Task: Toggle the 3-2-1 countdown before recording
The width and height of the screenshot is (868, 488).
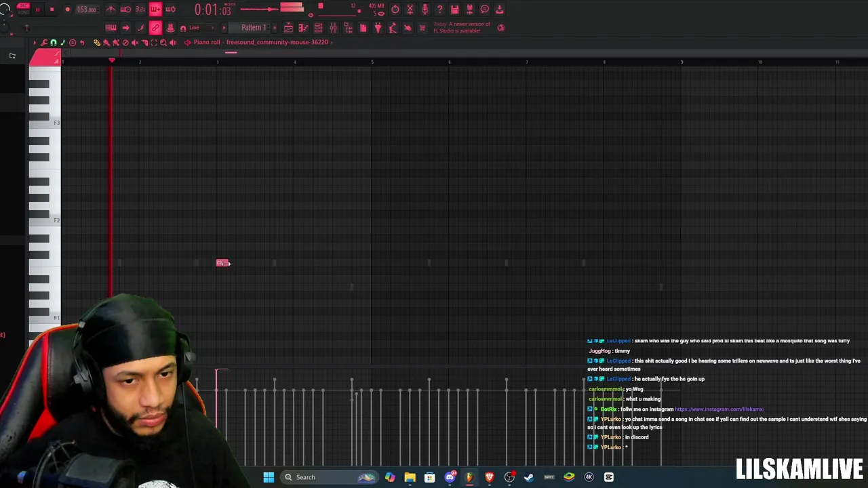Action: [x=140, y=9]
